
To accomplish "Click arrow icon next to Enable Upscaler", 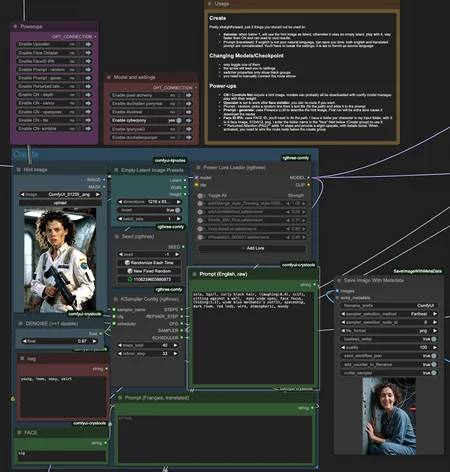I will (x=88, y=44).
